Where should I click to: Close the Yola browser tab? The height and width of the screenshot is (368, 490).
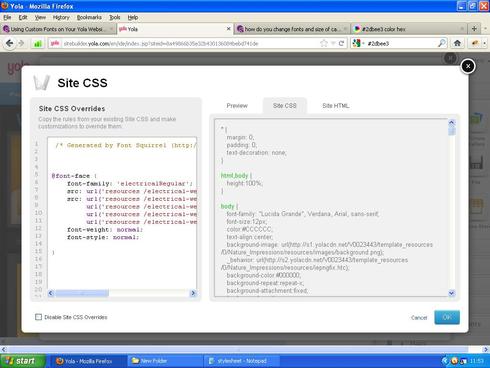228,29
